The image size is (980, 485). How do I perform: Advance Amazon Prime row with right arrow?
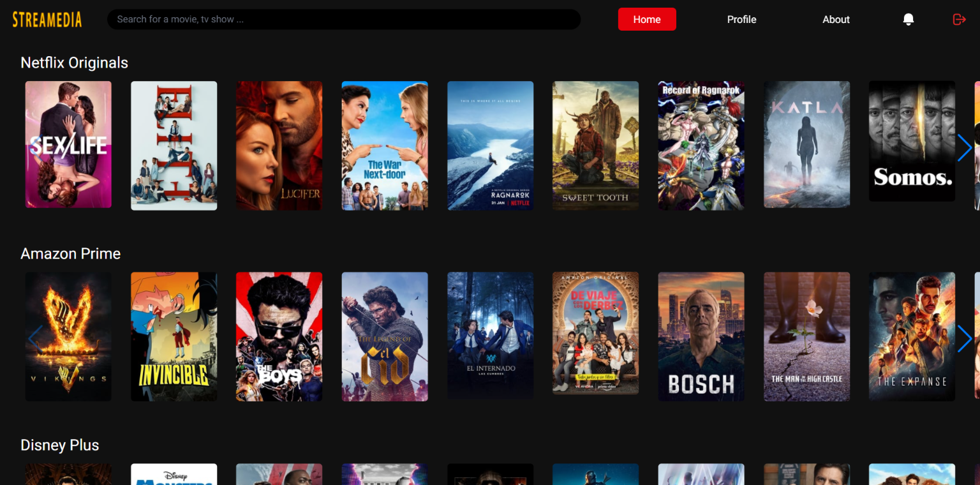964,339
